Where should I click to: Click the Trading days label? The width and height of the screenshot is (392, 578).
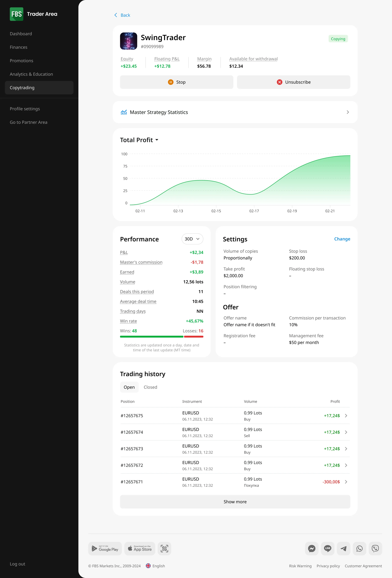click(133, 311)
